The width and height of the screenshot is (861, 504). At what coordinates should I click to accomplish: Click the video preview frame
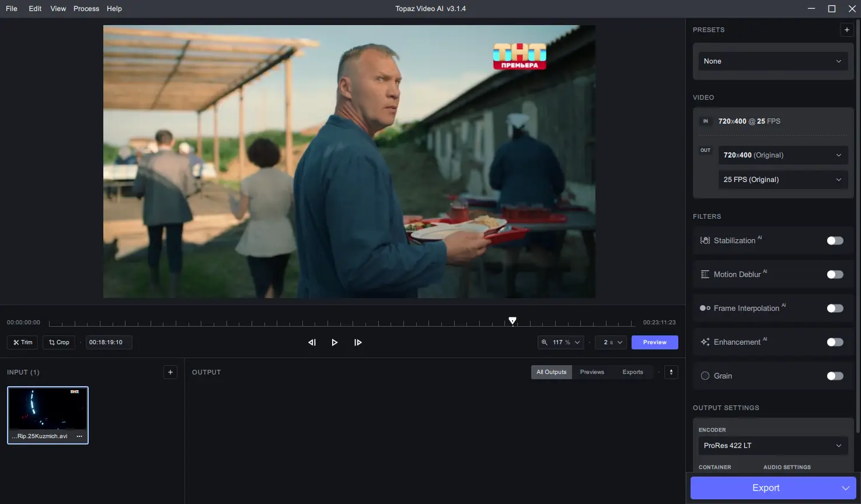(350, 162)
